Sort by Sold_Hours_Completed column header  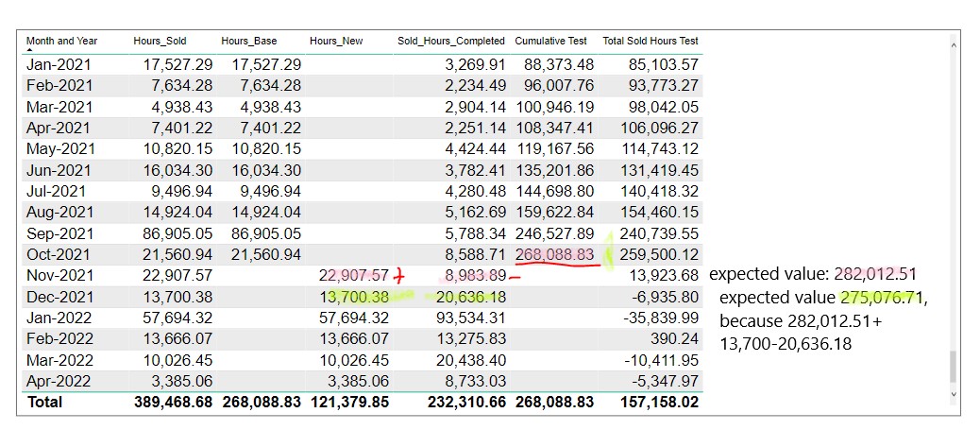tap(451, 42)
